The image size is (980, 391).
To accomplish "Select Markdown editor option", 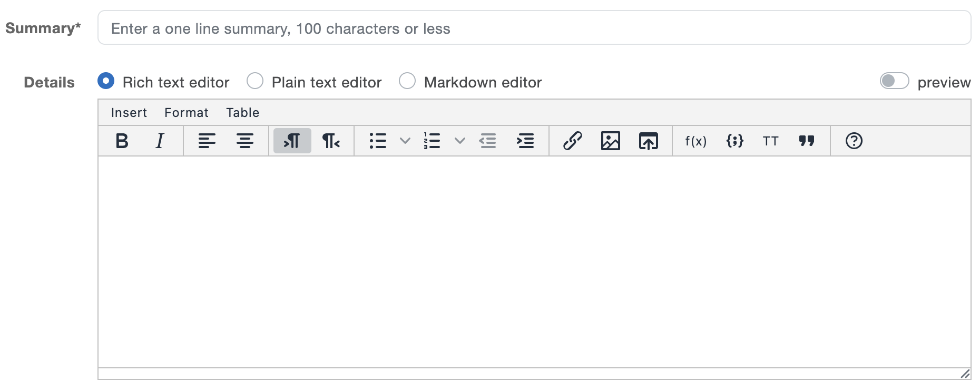I will pos(407,81).
